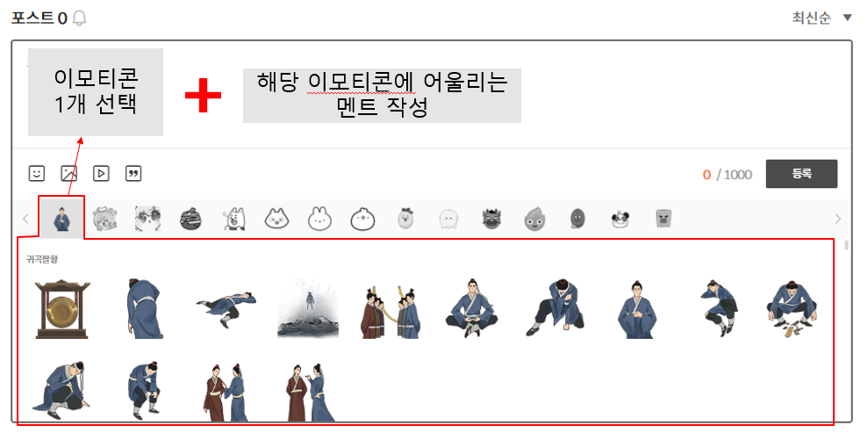Open the emoticon smiley picker icon
The height and width of the screenshot is (447, 868).
point(37,173)
